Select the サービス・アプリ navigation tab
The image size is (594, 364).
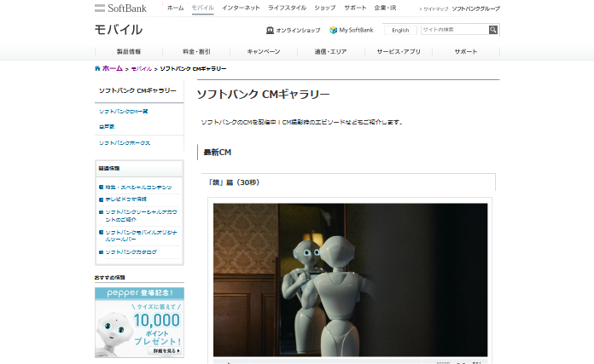pyautogui.click(x=399, y=51)
